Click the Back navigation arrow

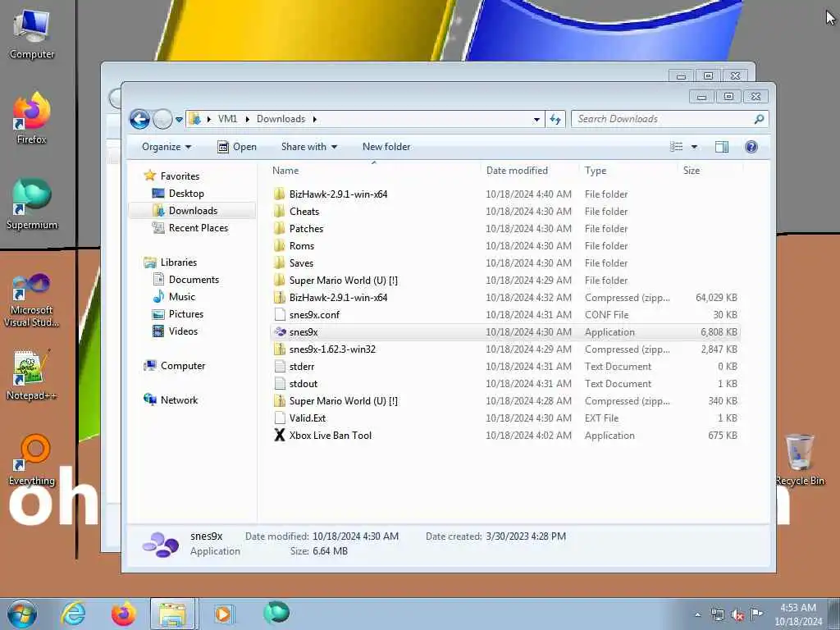coord(139,119)
